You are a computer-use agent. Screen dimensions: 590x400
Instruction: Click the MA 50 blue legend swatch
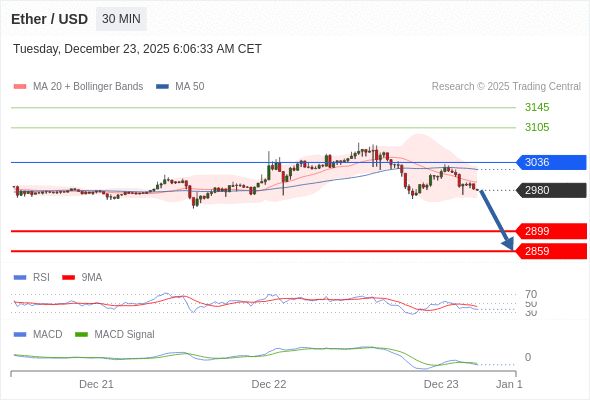click(162, 87)
